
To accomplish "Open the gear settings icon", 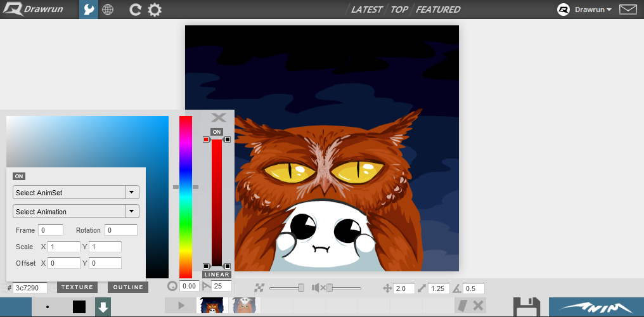I will pos(155,10).
